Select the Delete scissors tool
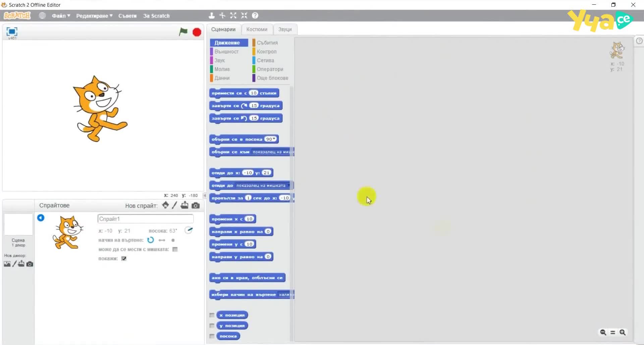 [x=222, y=15]
